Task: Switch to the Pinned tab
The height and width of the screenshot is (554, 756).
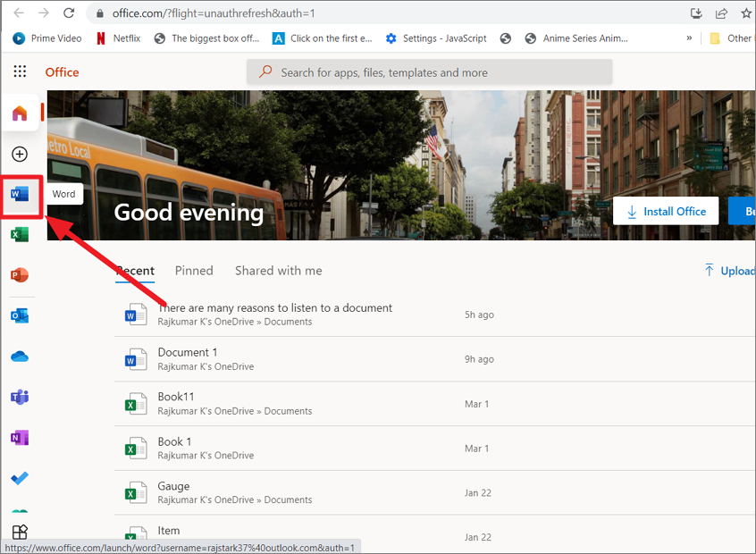Action: coord(194,271)
